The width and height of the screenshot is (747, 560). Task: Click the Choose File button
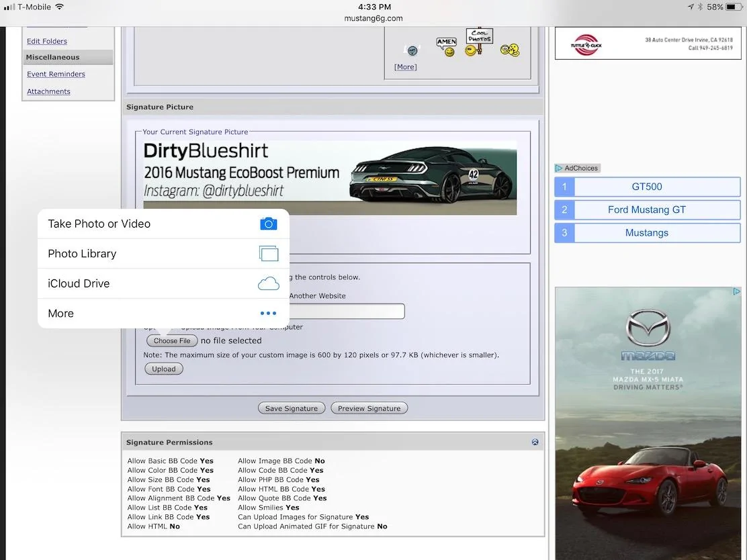pos(172,340)
